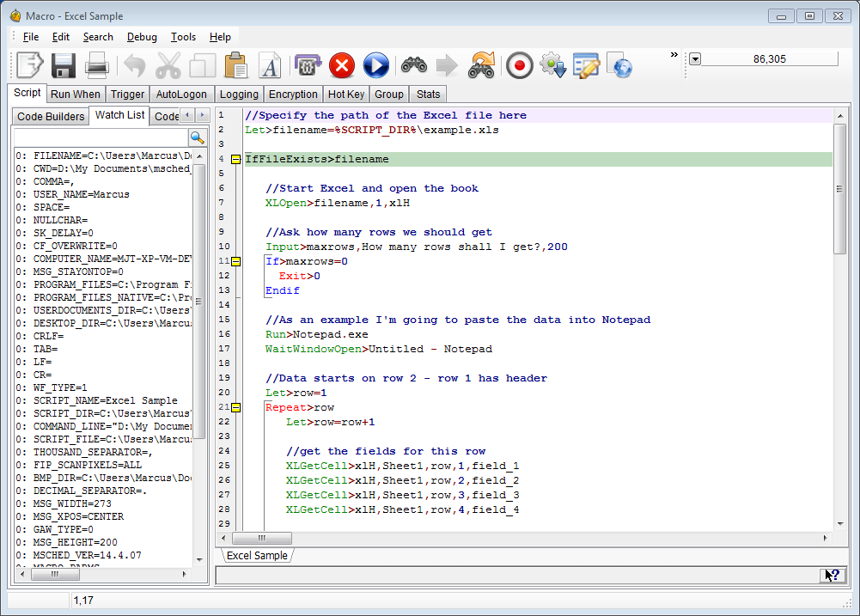Click the Excel Sample tab below the editor
The height and width of the screenshot is (616, 860).
[x=257, y=556]
